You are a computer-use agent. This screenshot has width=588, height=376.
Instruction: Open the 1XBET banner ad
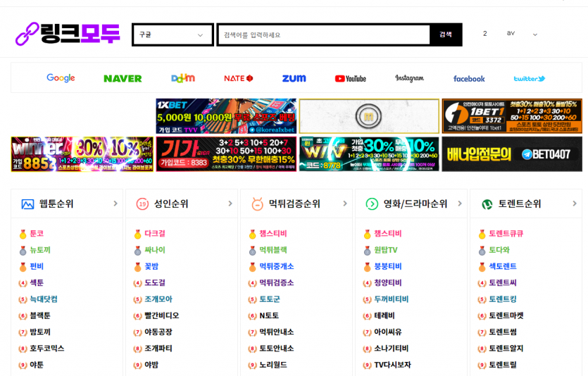[x=226, y=116]
